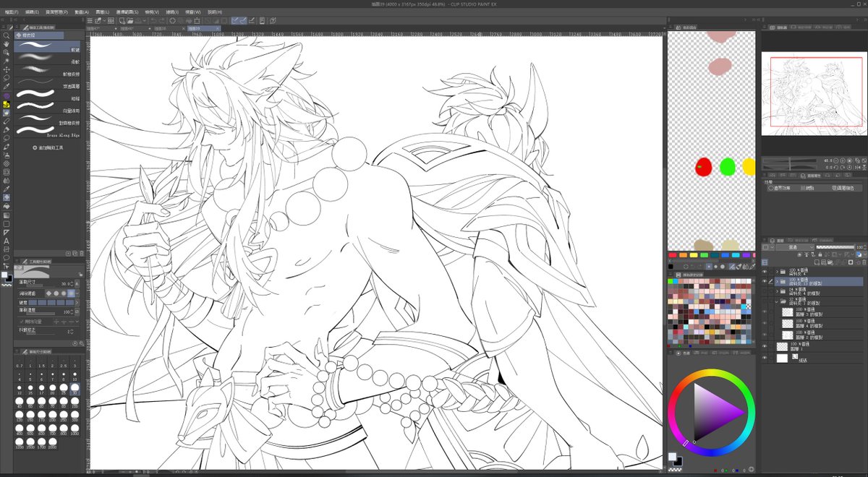Select the Hand canvas-move tool
868x477 pixels.
point(6,43)
